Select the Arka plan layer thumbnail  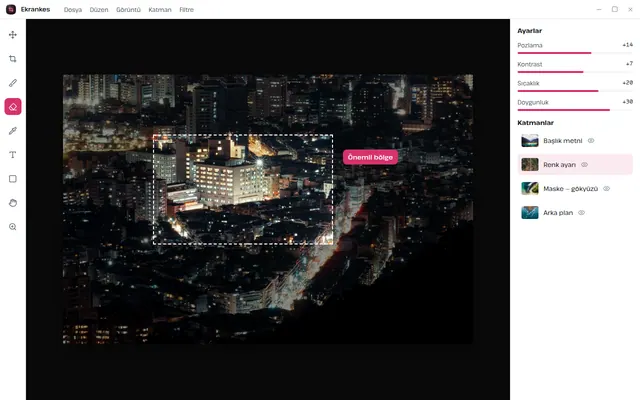coord(530,213)
